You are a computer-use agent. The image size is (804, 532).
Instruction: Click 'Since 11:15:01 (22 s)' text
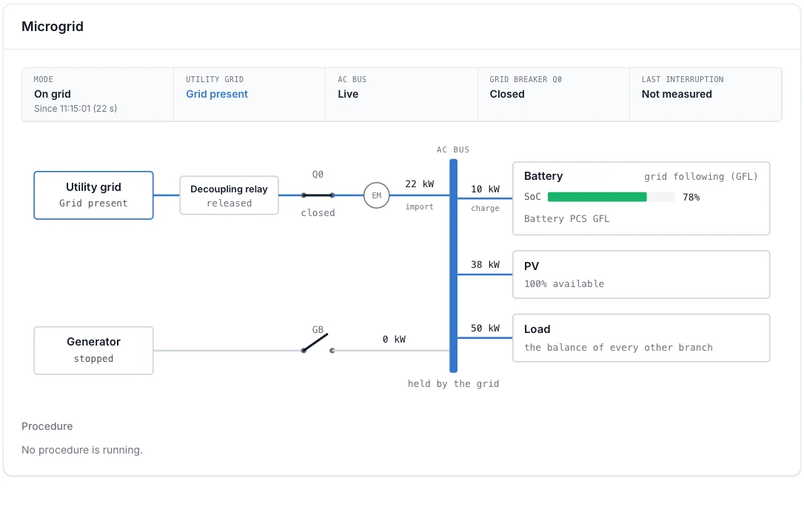pyautogui.click(x=76, y=109)
